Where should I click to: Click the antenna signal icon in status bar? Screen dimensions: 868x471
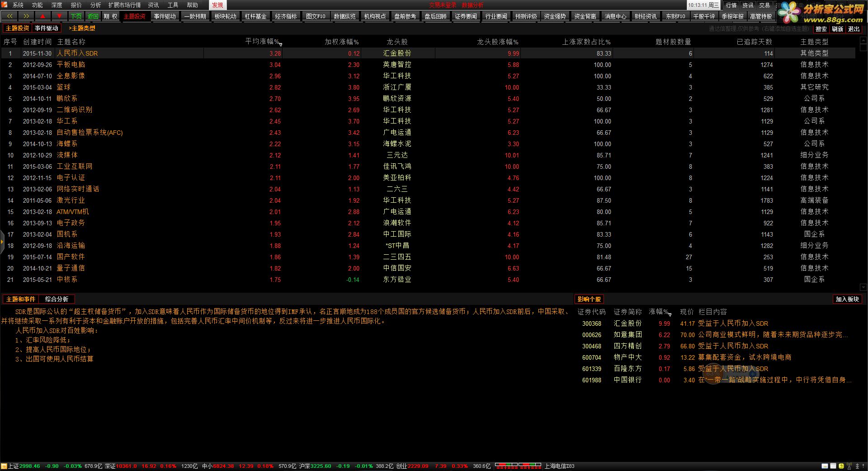click(849, 466)
